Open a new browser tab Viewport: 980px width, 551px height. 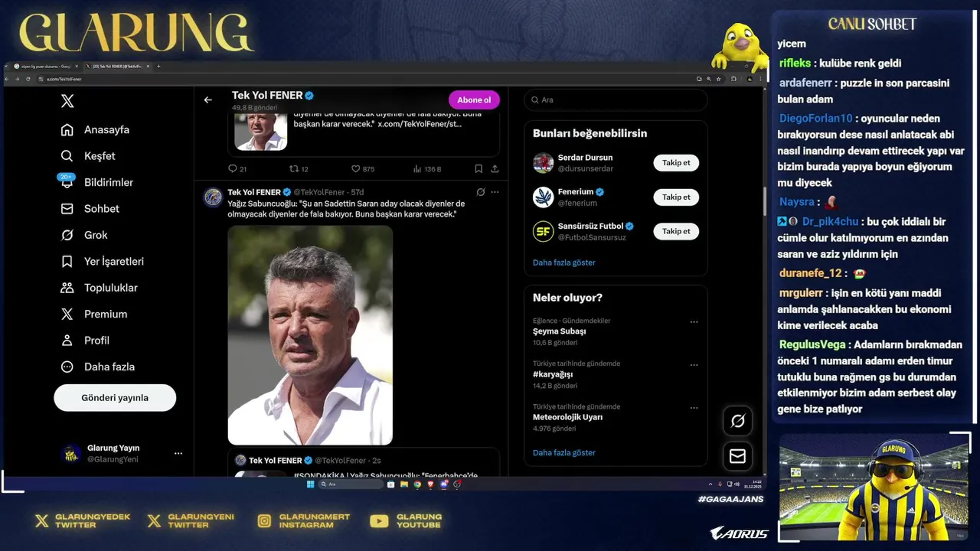click(x=158, y=67)
